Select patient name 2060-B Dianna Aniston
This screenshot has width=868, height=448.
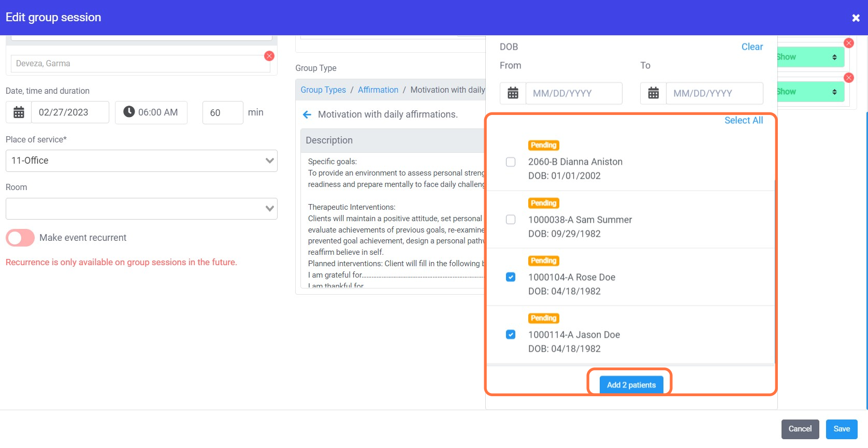tap(575, 162)
